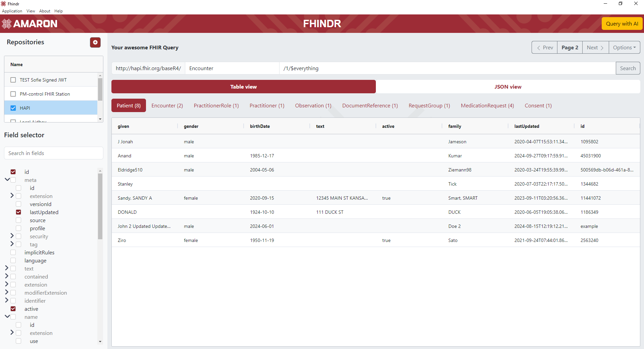Image resolution: width=644 pixels, height=349 pixels.
Task: Open the Encounter (2) tab
Action: [167, 105]
